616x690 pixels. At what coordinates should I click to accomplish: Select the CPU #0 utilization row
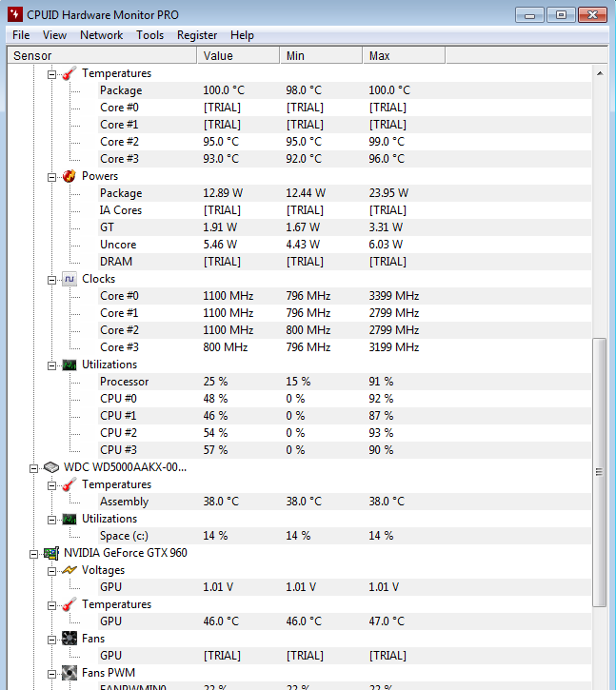344,399
